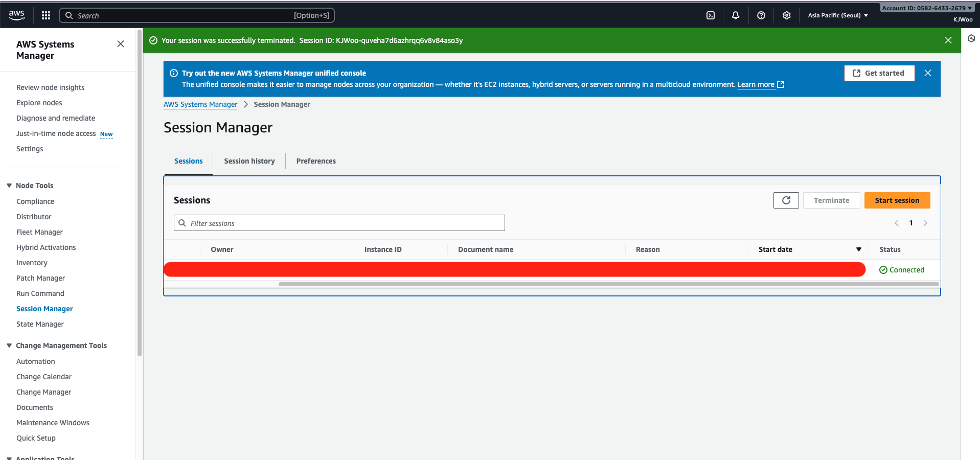Open Explore nodes in sidebar
The image size is (980, 460).
39,103
